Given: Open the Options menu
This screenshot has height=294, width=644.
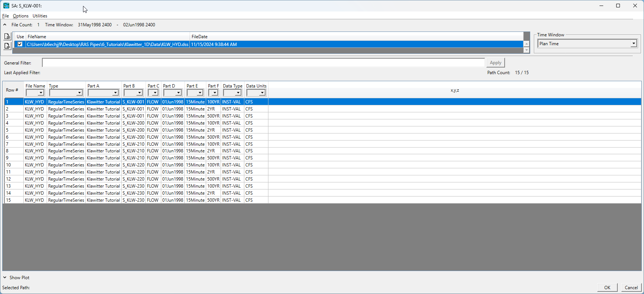Looking at the screenshot, I should [20, 16].
